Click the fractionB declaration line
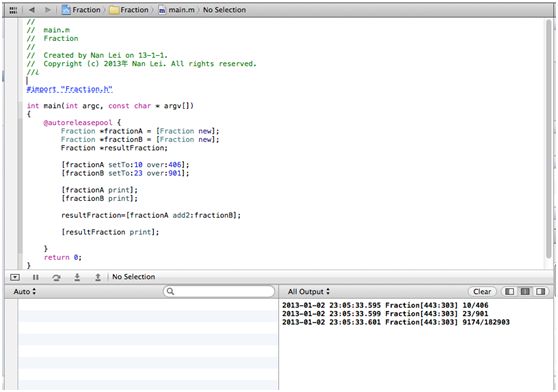The image size is (558, 392). click(x=140, y=139)
